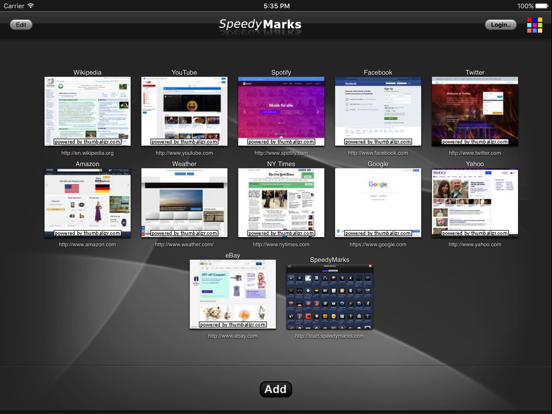Open the Google bookmark thumbnail
The image size is (552, 414).
[x=378, y=203]
